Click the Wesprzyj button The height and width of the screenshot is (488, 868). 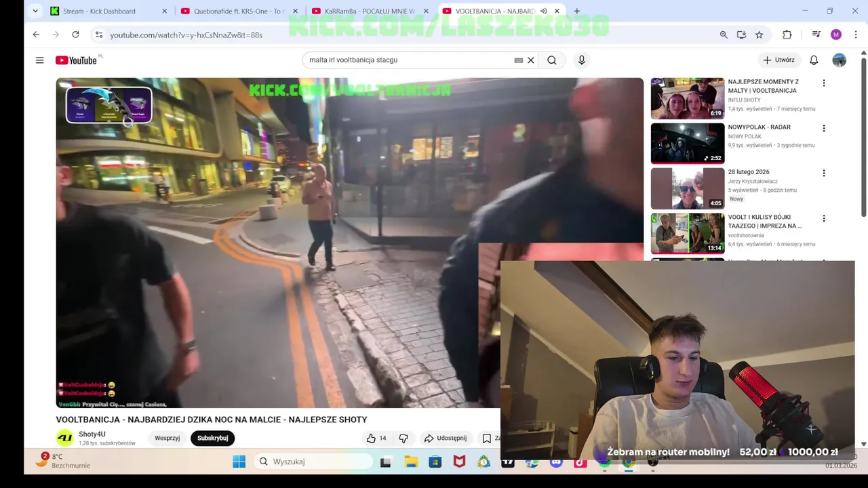point(167,439)
